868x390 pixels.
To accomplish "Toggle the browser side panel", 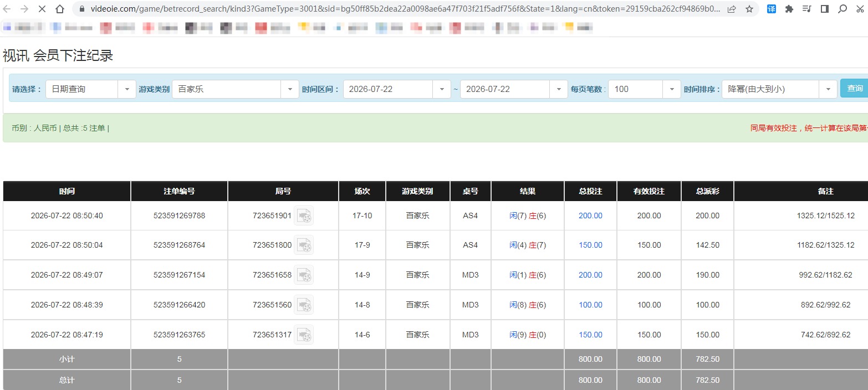I will (x=824, y=9).
